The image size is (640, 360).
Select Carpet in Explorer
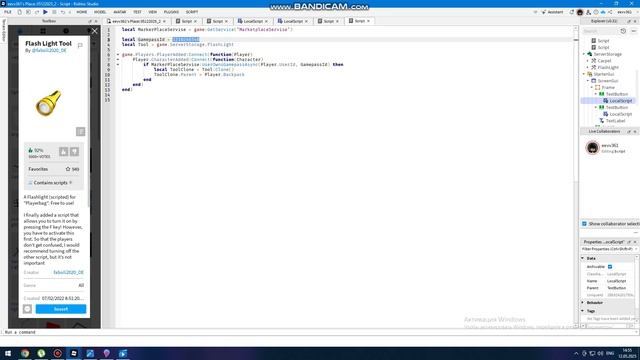coord(604,61)
